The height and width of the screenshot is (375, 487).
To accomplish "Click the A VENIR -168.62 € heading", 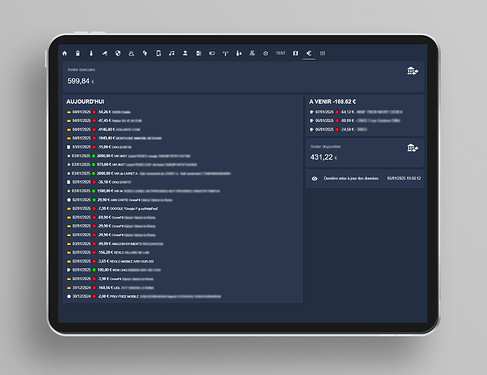I will [x=332, y=102].
